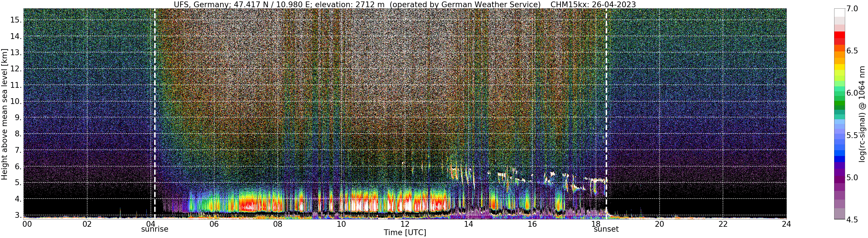Click the dashed sunset line in the plot
868x238 pixels.
click(x=606, y=113)
